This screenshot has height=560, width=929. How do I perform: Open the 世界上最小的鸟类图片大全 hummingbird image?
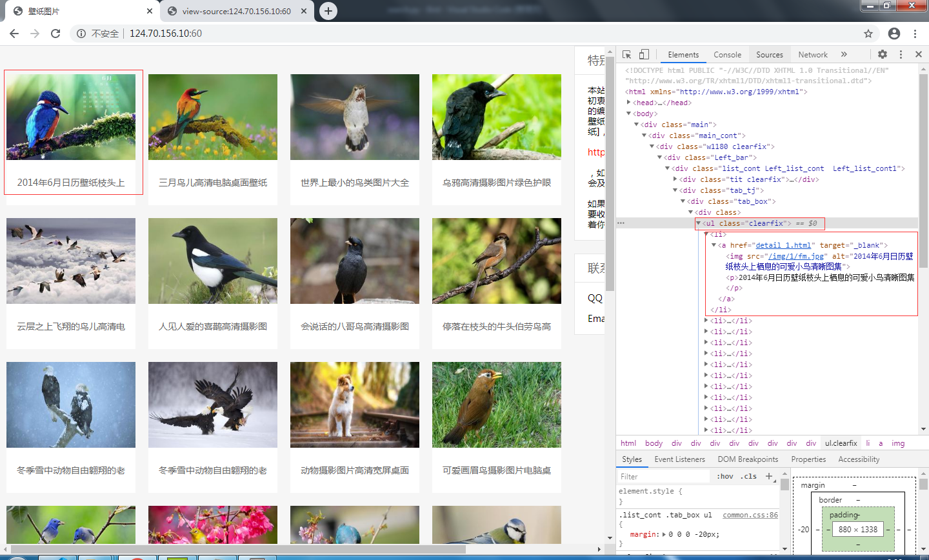(x=355, y=117)
